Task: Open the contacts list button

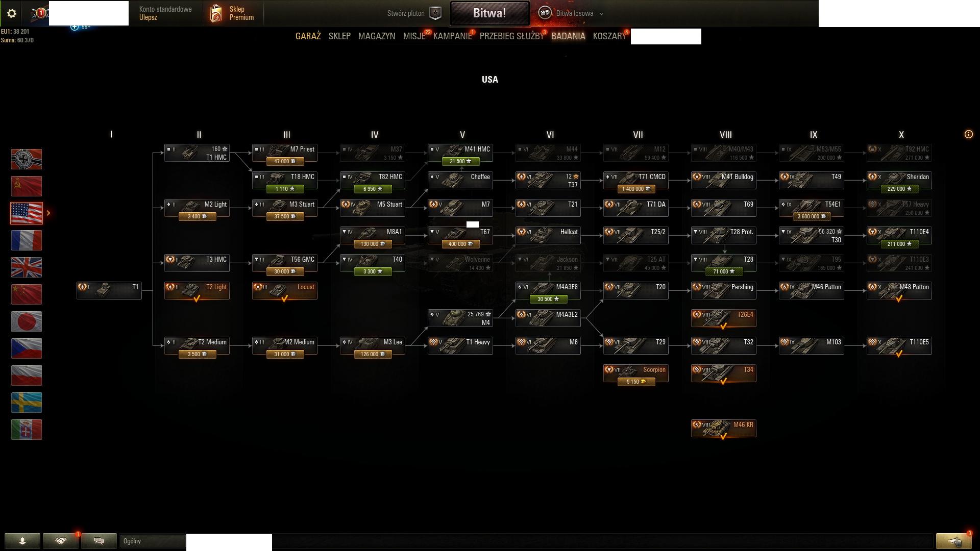Action: [x=22, y=541]
